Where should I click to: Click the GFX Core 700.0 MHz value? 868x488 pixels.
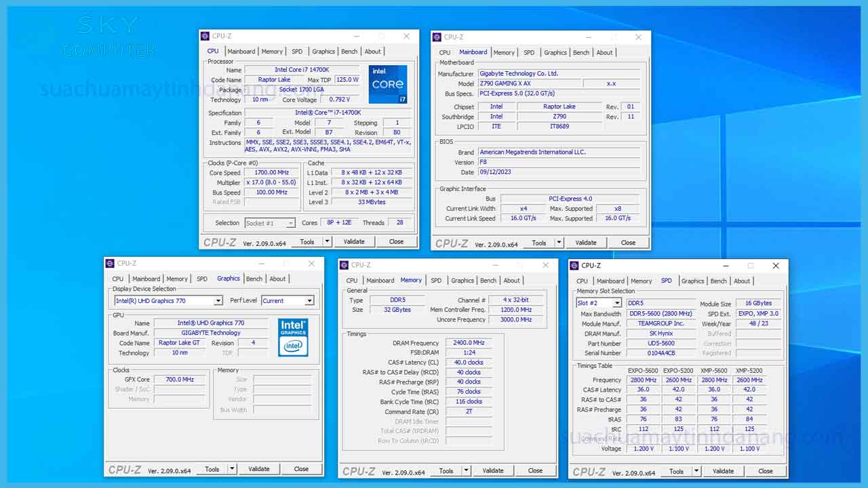pyautogui.click(x=180, y=380)
